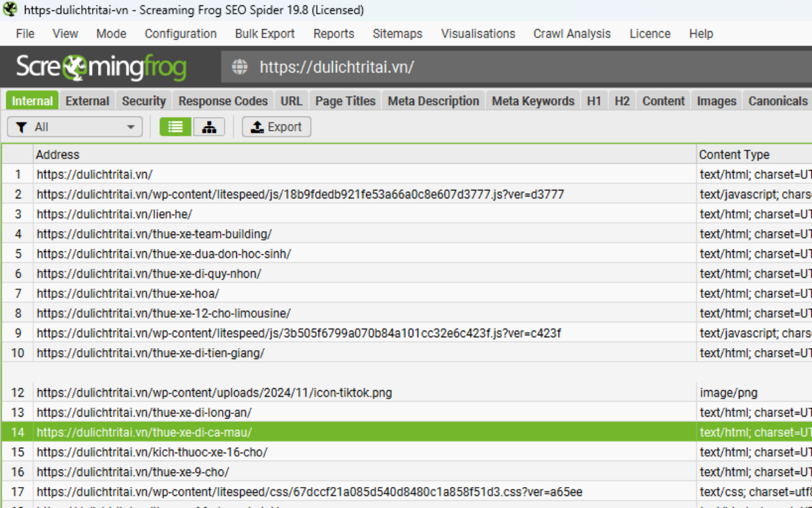Open the Crawl Analysis menu
The height and width of the screenshot is (508, 812).
[x=572, y=33]
